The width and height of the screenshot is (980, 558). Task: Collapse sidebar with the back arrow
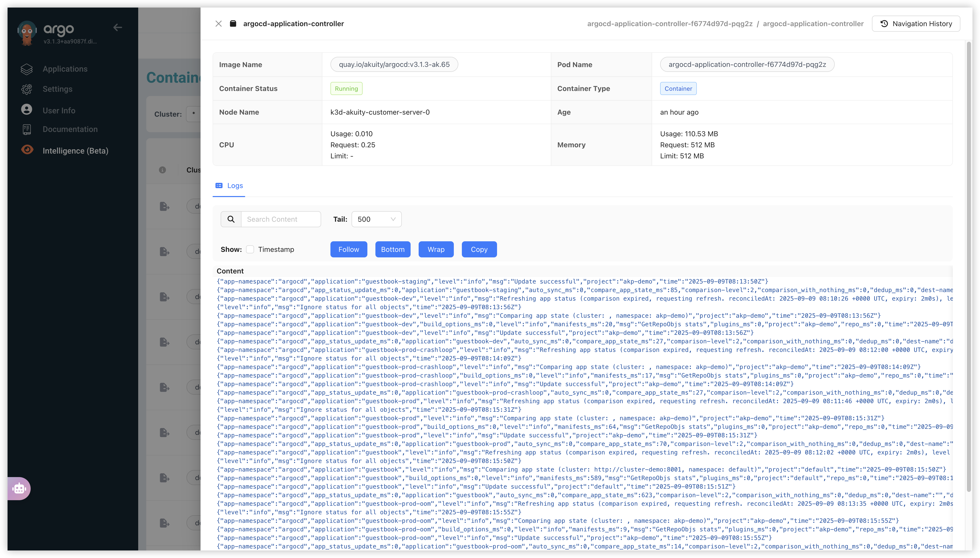118,28
